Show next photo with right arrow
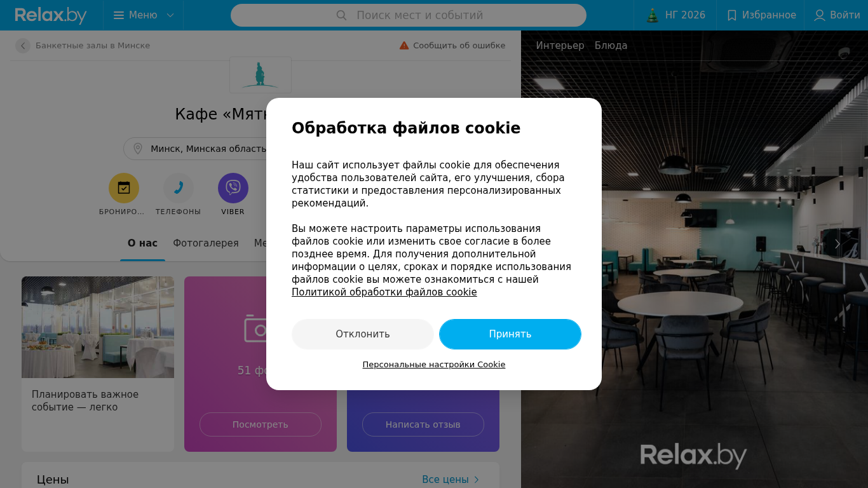 837,244
